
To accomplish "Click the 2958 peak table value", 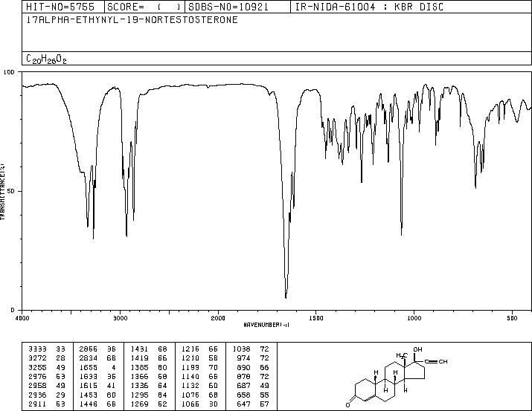I will 38,386.
